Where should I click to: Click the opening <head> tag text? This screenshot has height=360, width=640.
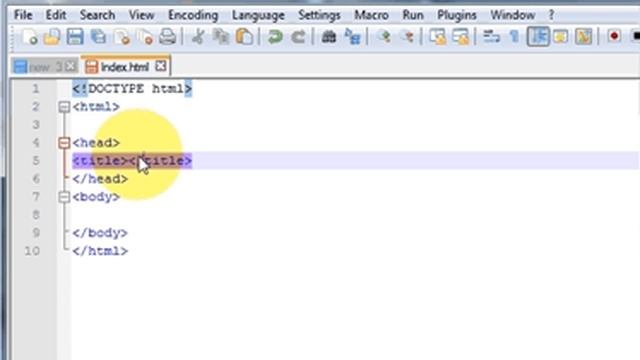click(96, 143)
